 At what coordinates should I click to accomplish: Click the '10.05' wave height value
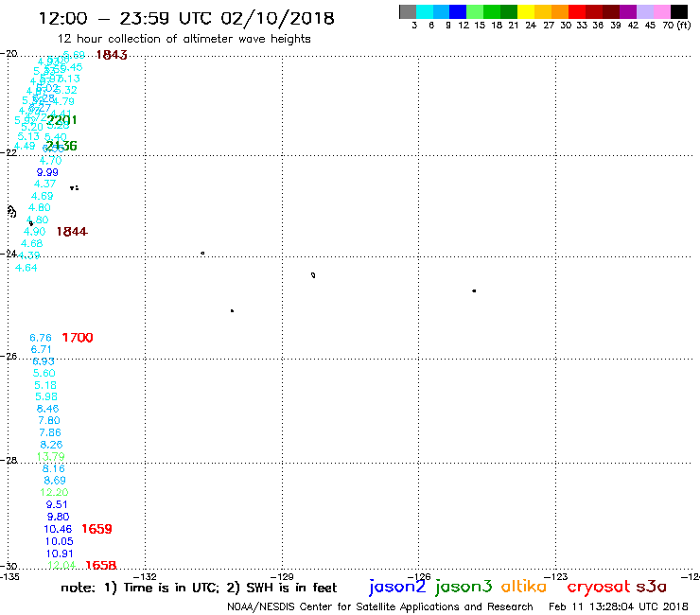click(x=59, y=541)
